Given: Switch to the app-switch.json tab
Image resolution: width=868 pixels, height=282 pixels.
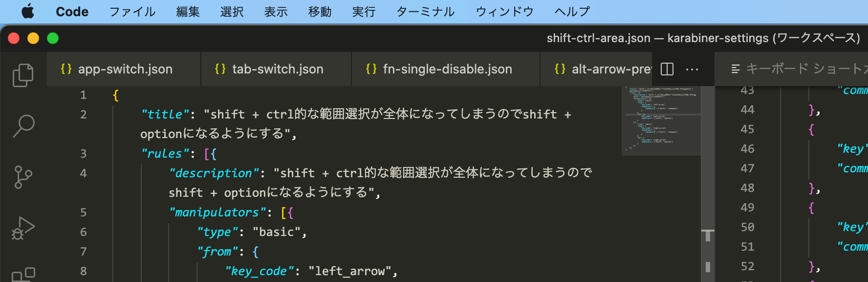Looking at the screenshot, I should click(124, 69).
